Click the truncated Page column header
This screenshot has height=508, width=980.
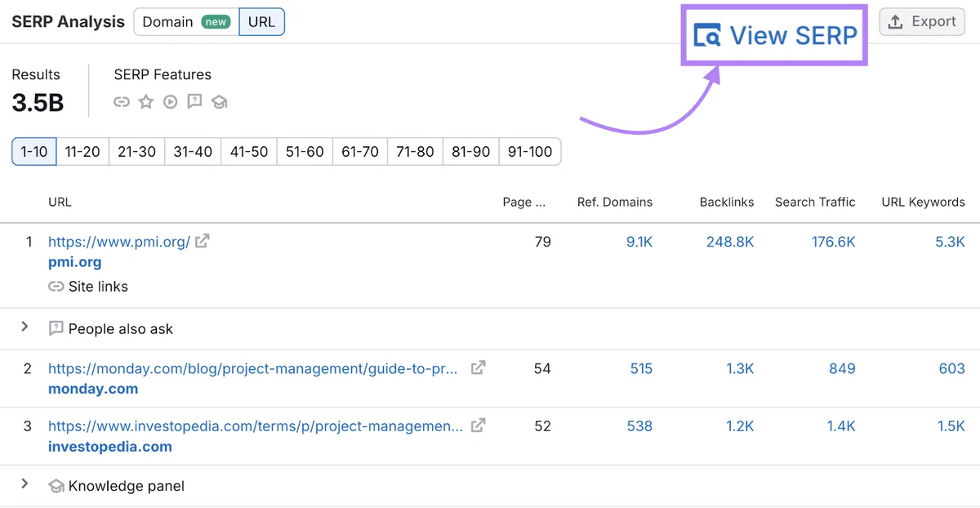(524, 203)
